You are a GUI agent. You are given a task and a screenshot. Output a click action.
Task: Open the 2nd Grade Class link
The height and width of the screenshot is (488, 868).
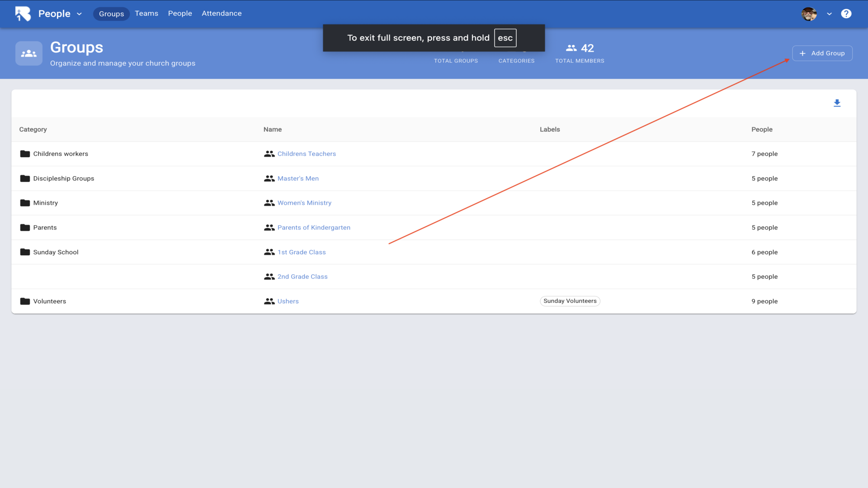302,277
